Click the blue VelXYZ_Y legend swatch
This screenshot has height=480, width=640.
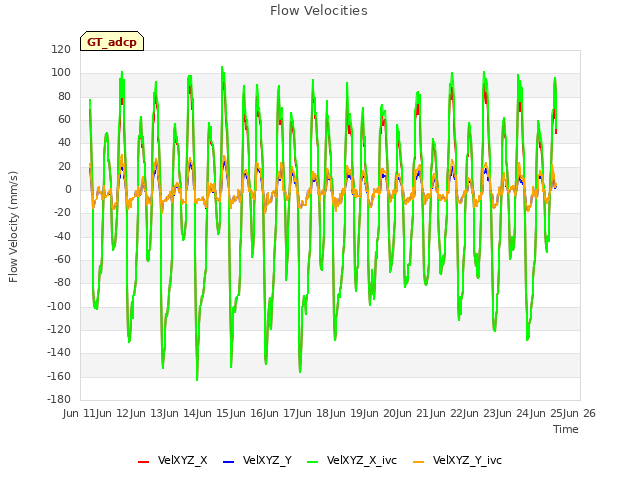point(228,462)
